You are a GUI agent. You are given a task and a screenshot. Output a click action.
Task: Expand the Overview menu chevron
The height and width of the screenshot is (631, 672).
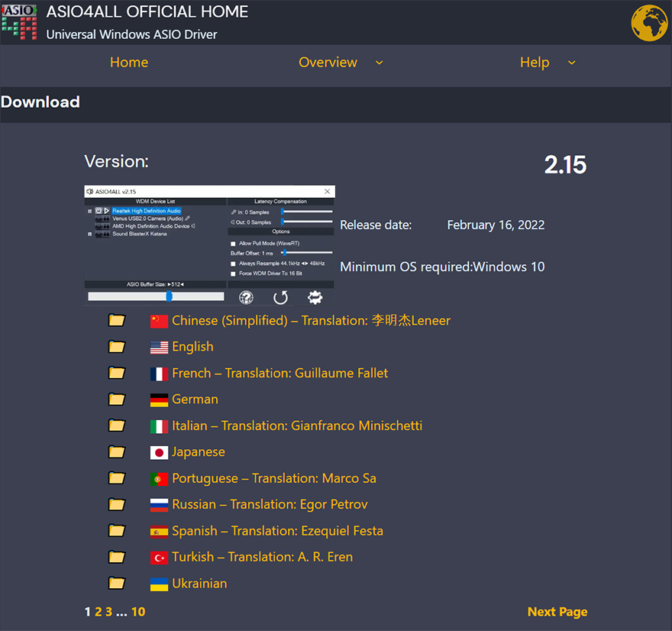pos(379,63)
